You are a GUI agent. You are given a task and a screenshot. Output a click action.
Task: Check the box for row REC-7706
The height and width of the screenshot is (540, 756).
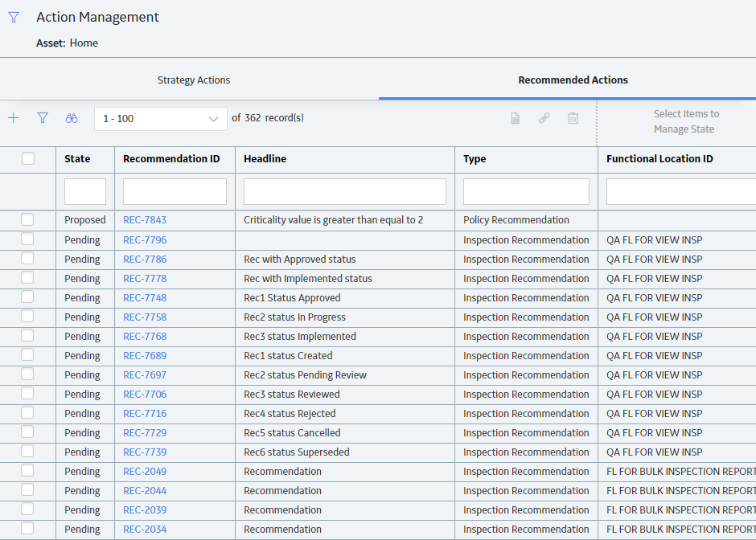[27, 393]
